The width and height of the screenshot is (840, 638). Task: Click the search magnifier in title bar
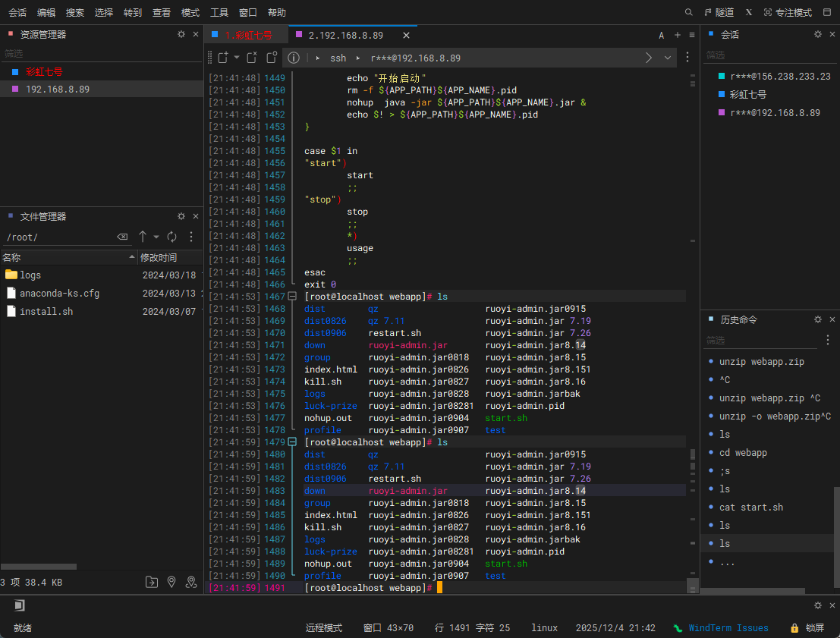point(688,12)
